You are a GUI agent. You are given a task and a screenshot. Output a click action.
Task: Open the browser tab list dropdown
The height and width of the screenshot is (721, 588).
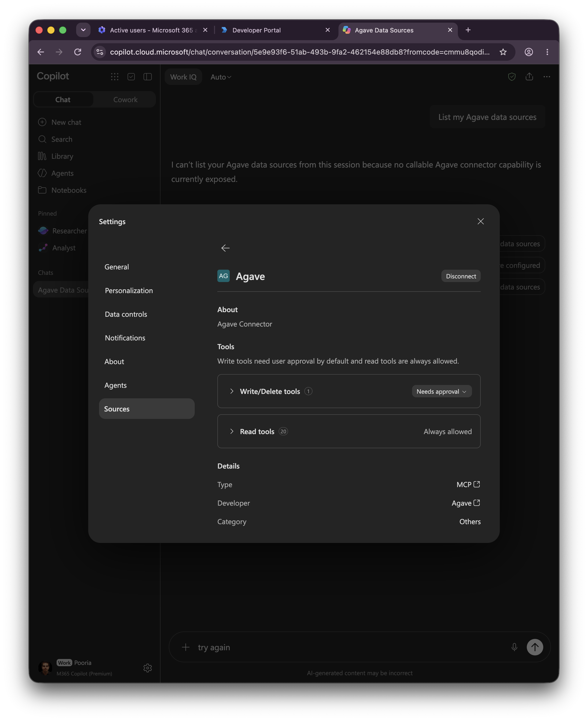83,30
